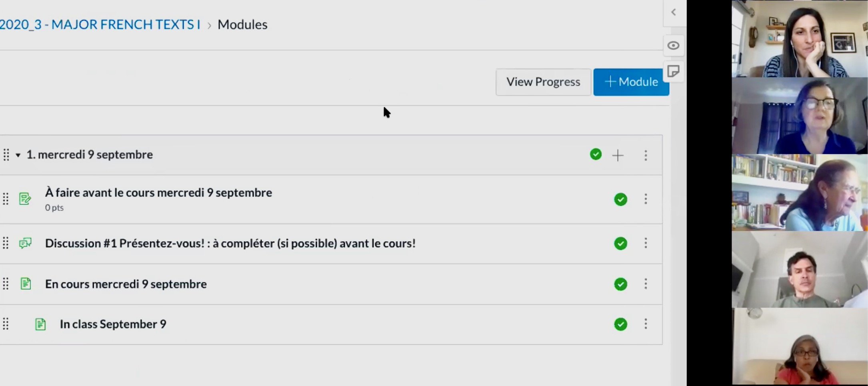Add a new module with + Module
Screen dimensions: 868x386
pyautogui.click(x=631, y=82)
